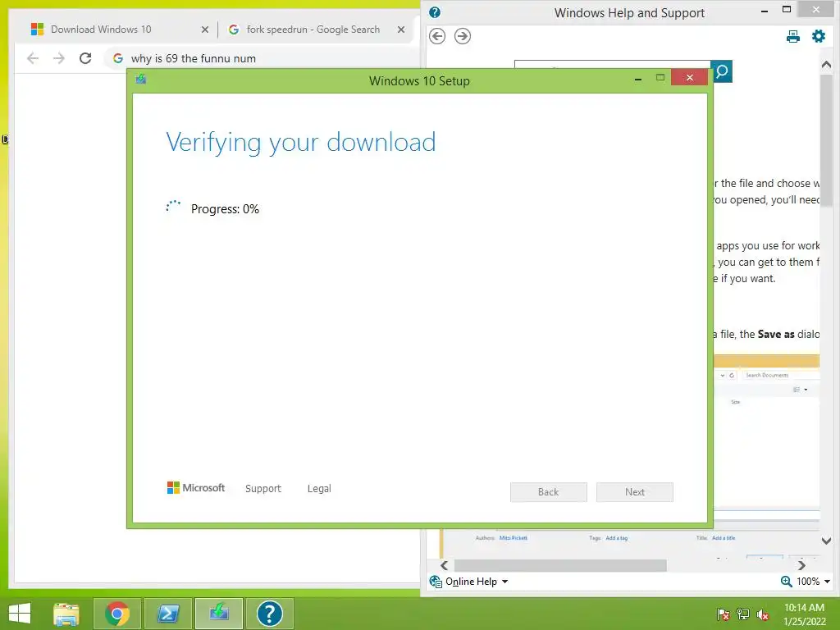Screen dimensions: 840x630
Task: Open the Windows Start button
Action: point(20,614)
